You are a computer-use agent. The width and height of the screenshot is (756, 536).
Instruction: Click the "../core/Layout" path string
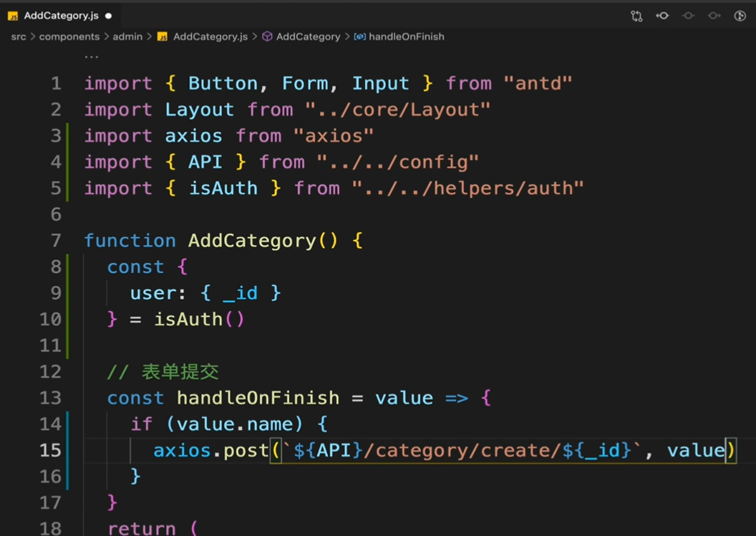pos(398,110)
